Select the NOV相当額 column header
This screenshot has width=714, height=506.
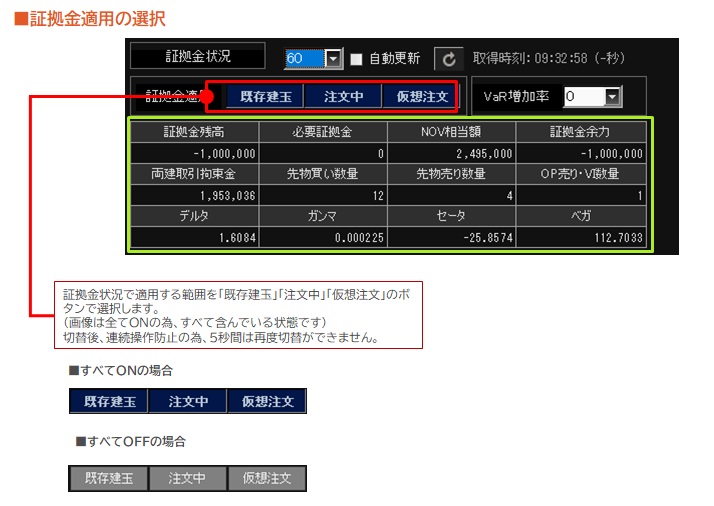(x=451, y=132)
